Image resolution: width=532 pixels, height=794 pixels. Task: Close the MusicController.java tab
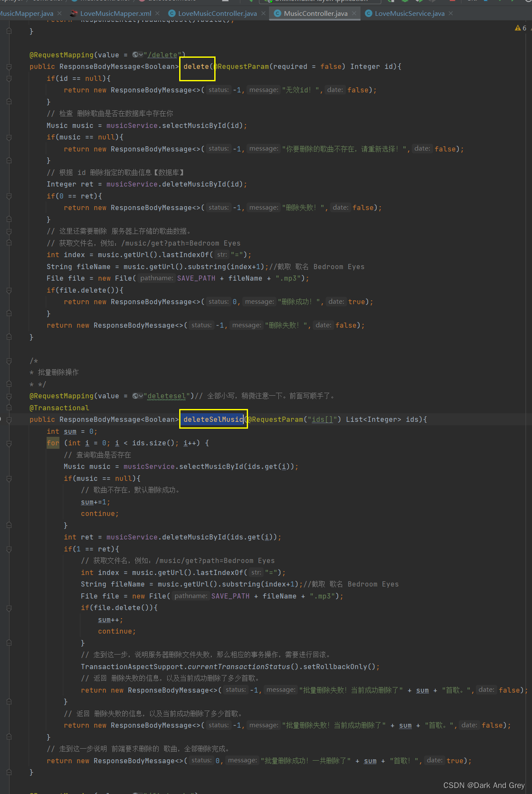(354, 13)
